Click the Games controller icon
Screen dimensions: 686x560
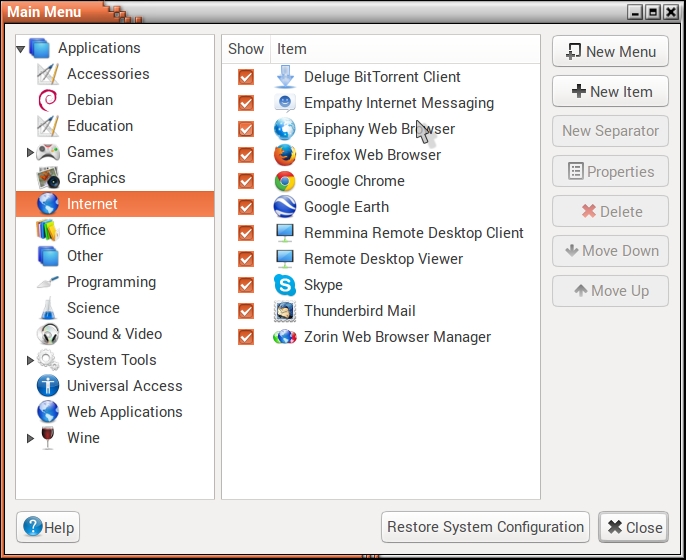48,152
